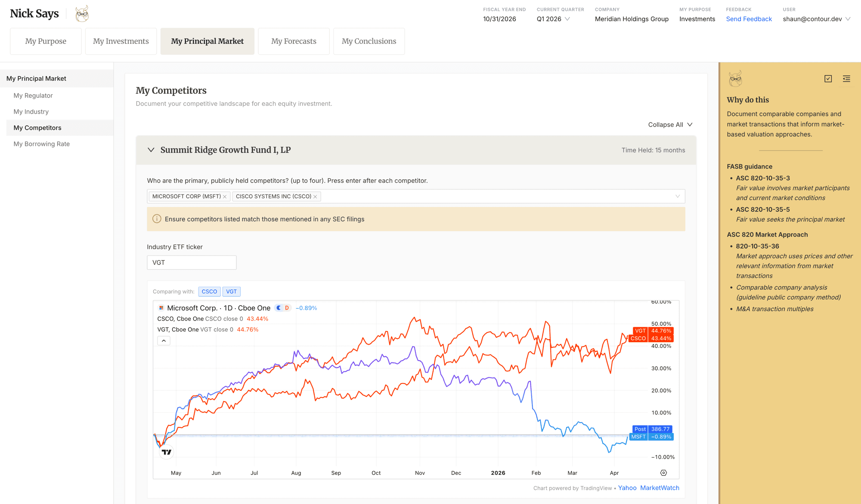Click the TradingView logo on the chart

[x=166, y=451]
